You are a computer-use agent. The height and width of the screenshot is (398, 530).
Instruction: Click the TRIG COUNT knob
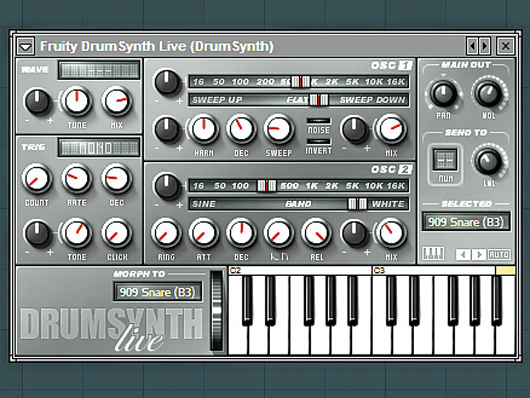37,179
